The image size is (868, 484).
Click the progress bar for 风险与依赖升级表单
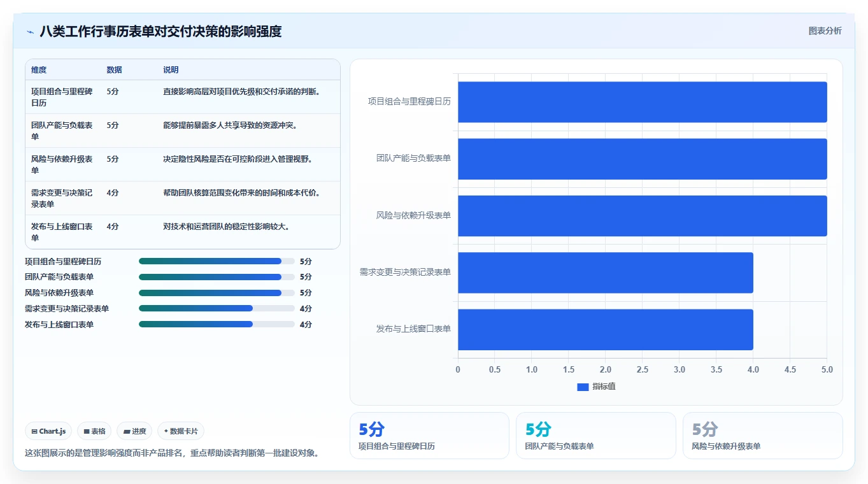click(217, 293)
